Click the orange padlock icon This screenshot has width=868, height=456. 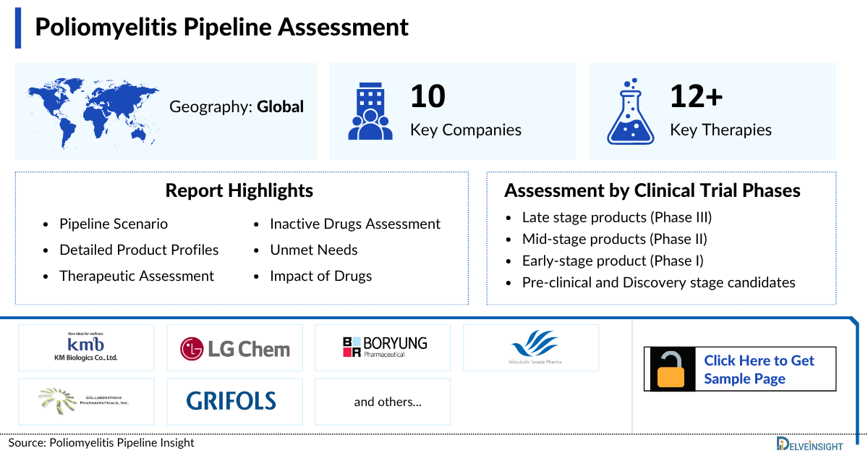point(671,369)
